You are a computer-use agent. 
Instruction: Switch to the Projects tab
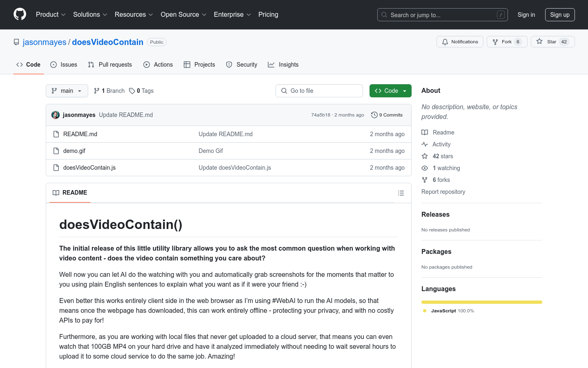[199, 65]
